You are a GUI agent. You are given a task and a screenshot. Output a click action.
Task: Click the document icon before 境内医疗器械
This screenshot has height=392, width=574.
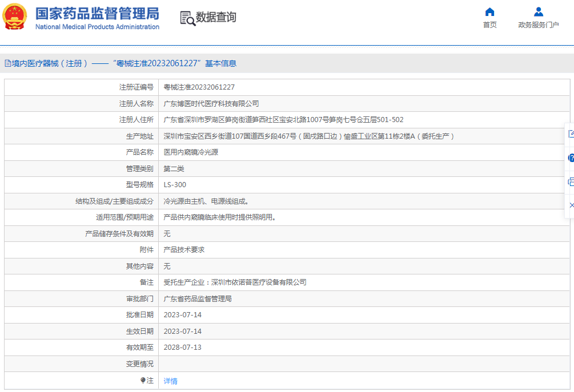click(x=7, y=63)
